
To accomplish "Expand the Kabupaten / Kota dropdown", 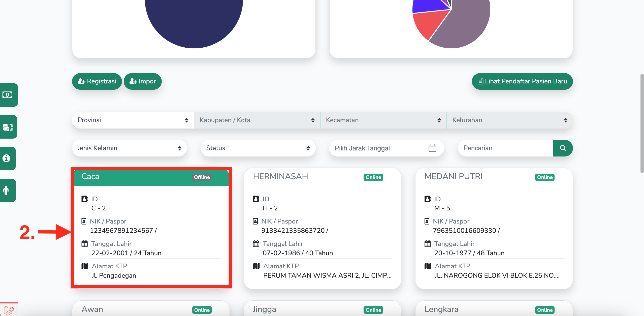I will (x=257, y=120).
